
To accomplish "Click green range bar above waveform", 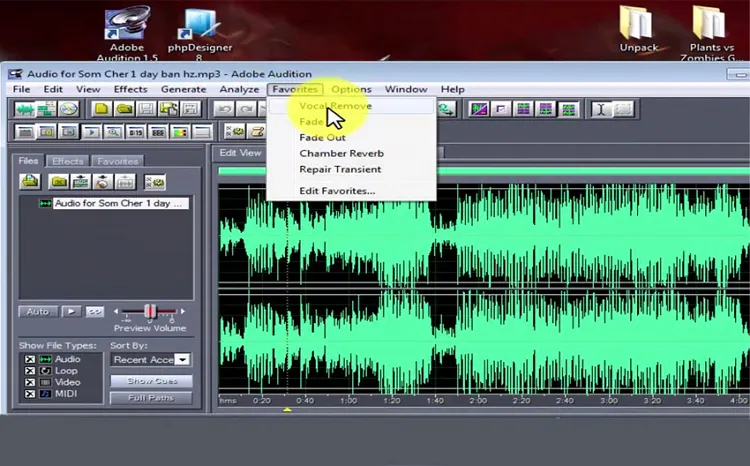I will pyautogui.click(x=484, y=171).
